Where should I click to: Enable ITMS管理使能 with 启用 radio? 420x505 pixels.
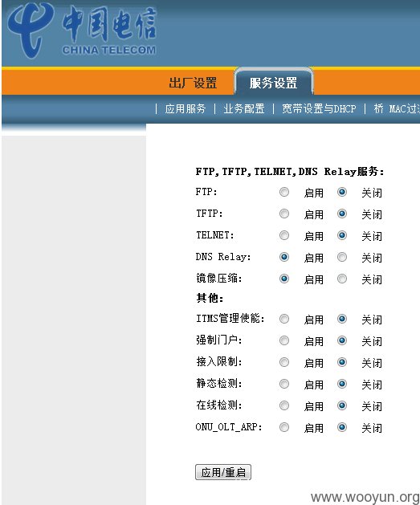[x=284, y=319]
